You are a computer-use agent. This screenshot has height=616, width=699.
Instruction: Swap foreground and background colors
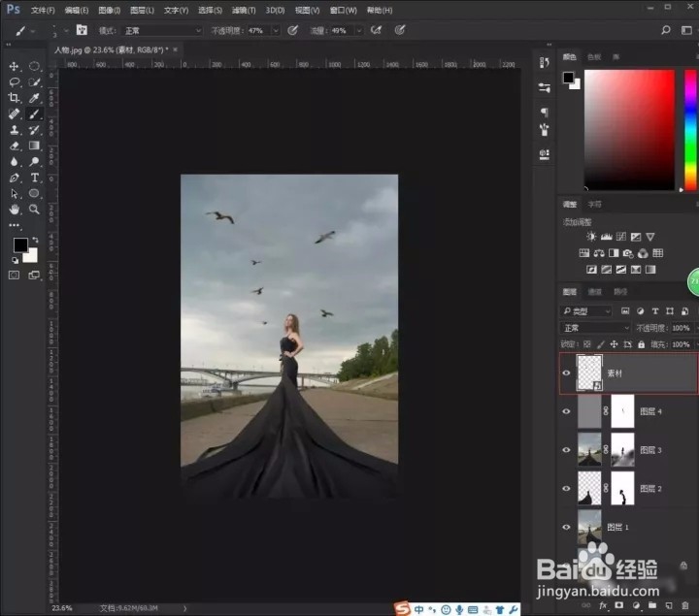pos(35,240)
